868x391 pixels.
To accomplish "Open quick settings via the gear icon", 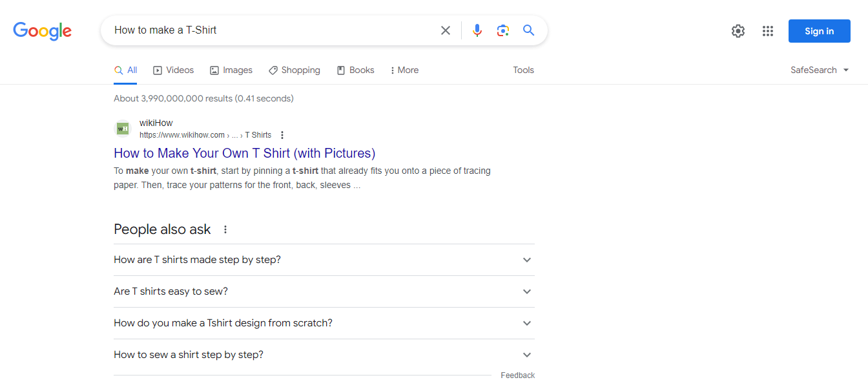I will click(x=738, y=30).
